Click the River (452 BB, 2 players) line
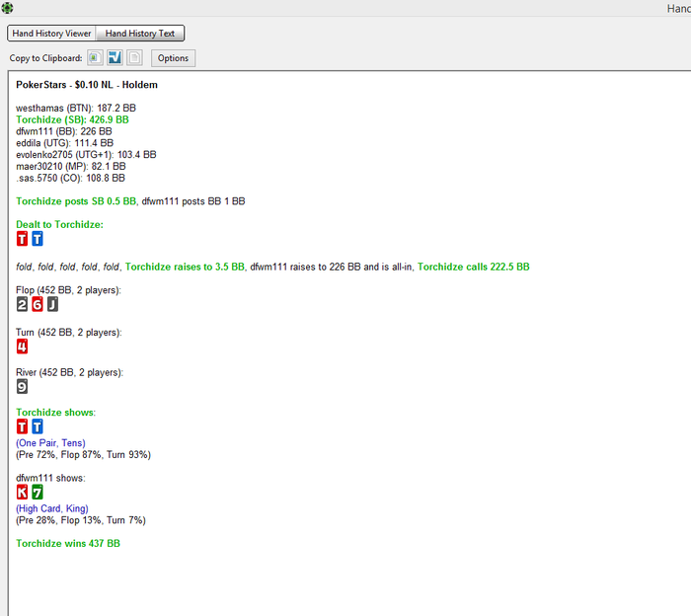Viewport: 691px width, 616px height. click(70, 373)
